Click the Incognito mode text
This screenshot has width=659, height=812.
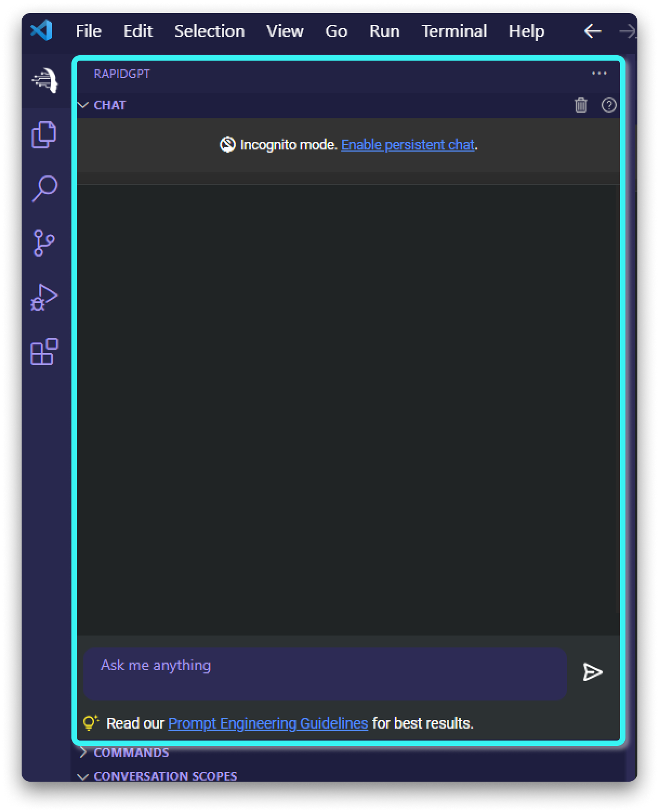[x=288, y=145]
